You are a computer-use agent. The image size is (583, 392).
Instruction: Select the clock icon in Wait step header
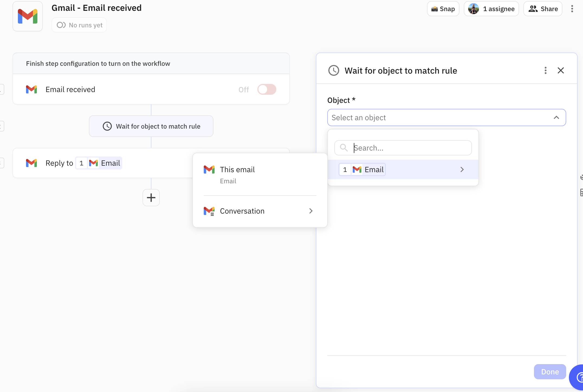pos(334,70)
